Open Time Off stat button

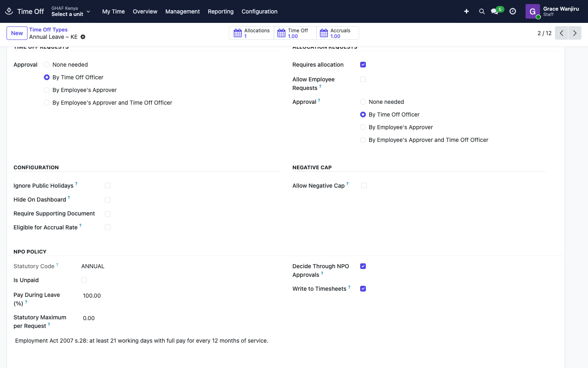tap(295, 33)
